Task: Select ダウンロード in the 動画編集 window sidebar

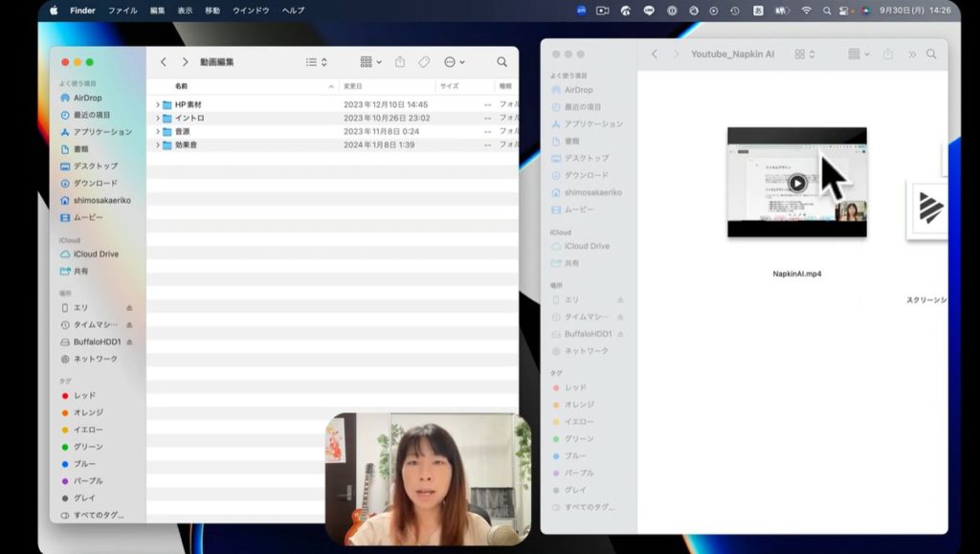Action: coord(95,183)
